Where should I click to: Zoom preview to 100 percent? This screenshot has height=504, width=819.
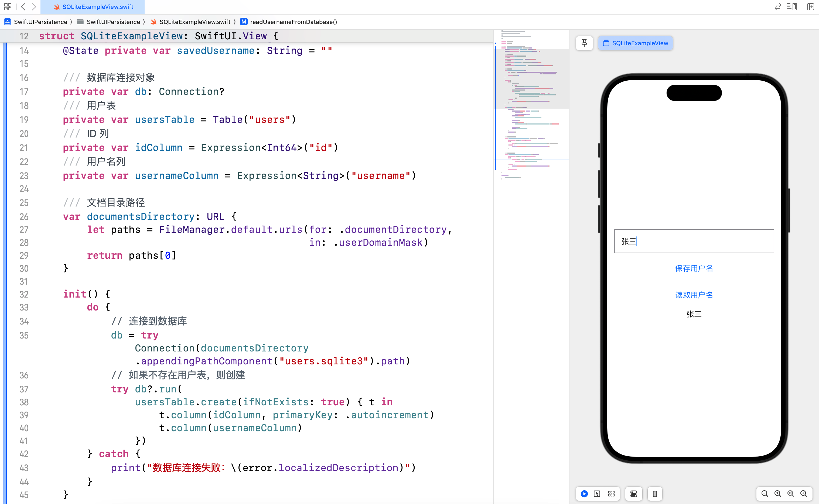point(778,494)
